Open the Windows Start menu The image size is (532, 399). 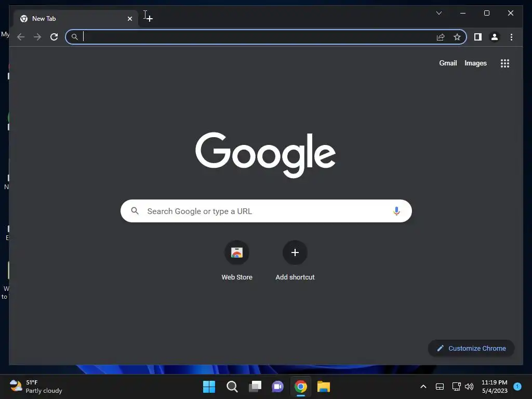click(x=209, y=387)
